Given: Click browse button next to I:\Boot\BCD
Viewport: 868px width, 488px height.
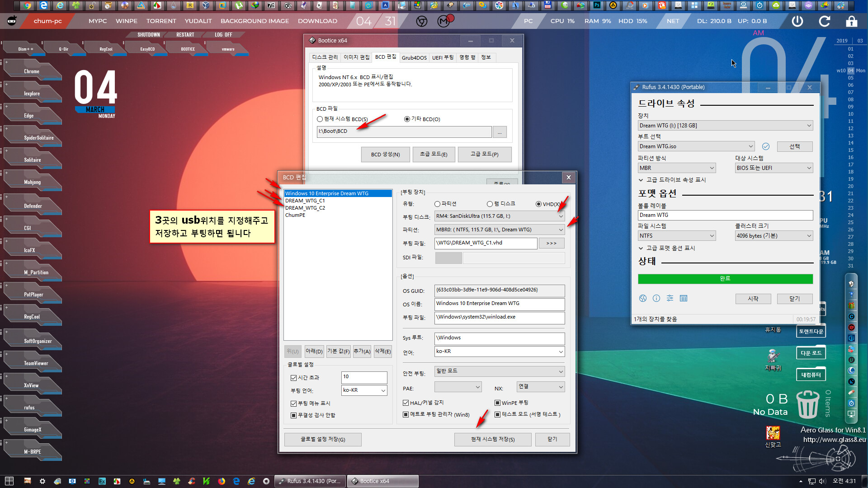Looking at the screenshot, I should coord(500,132).
